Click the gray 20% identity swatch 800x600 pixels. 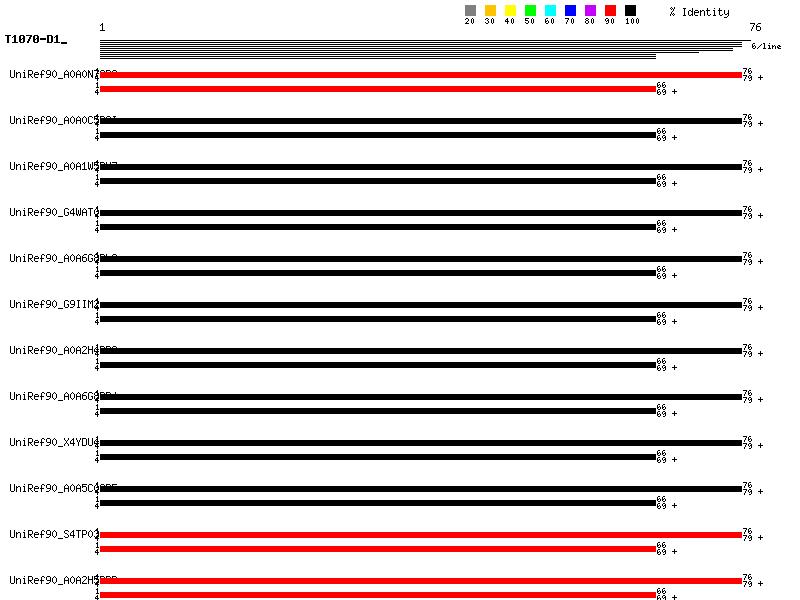coord(470,11)
